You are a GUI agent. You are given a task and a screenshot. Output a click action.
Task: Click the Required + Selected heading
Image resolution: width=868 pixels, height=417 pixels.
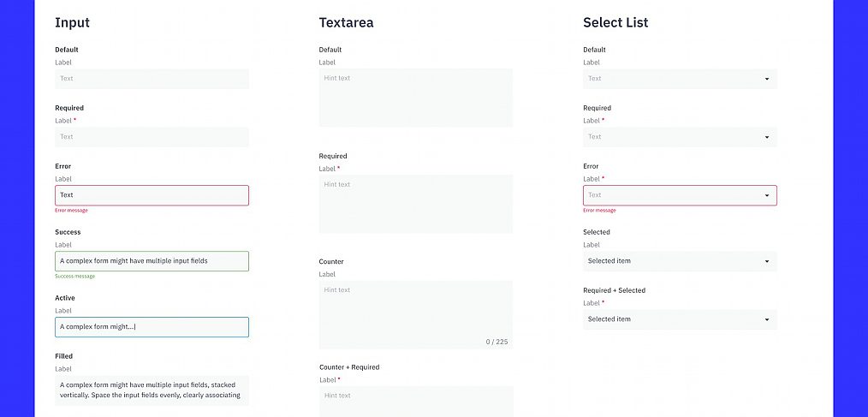pyautogui.click(x=615, y=290)
